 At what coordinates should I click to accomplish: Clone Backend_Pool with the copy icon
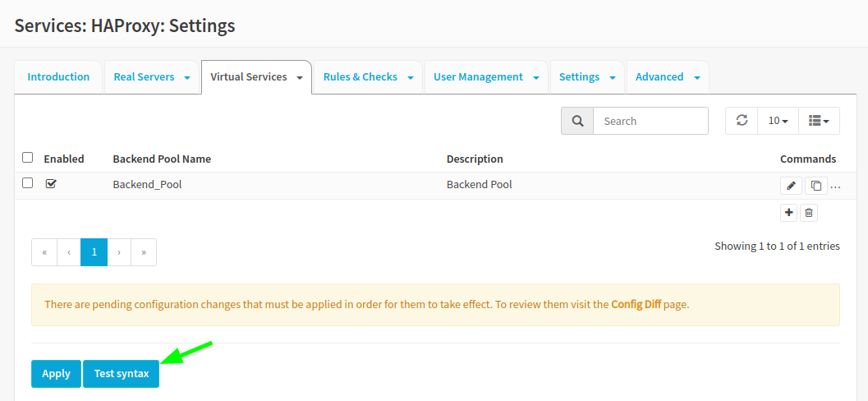816,186
